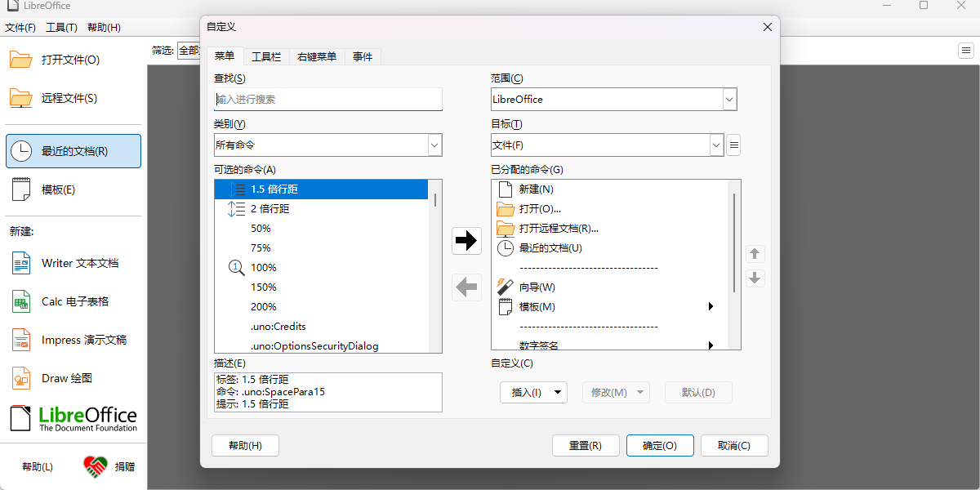Click inside the 查找 search field
980x490 pixels.
(x=327, y=99)
